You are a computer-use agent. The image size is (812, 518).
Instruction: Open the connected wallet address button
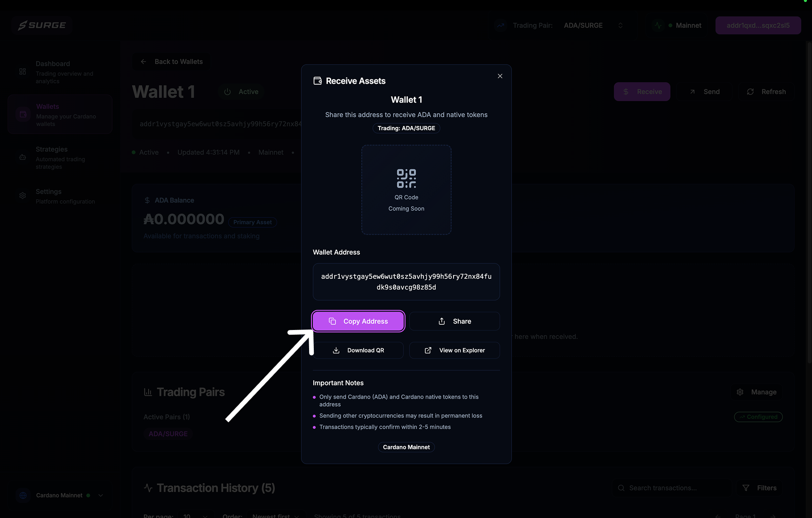pyautogui.click(x=758, y=25)
